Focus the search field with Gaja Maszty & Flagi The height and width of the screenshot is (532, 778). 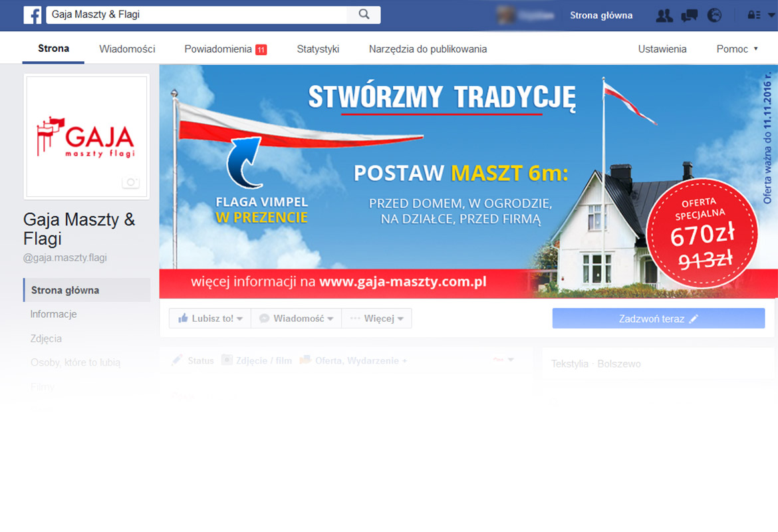tap(197, 15)
